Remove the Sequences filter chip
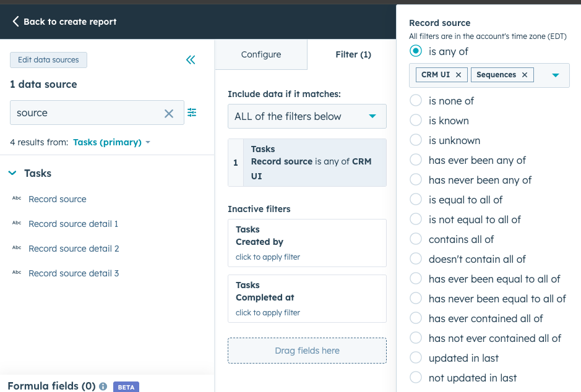 coord(524,74)
